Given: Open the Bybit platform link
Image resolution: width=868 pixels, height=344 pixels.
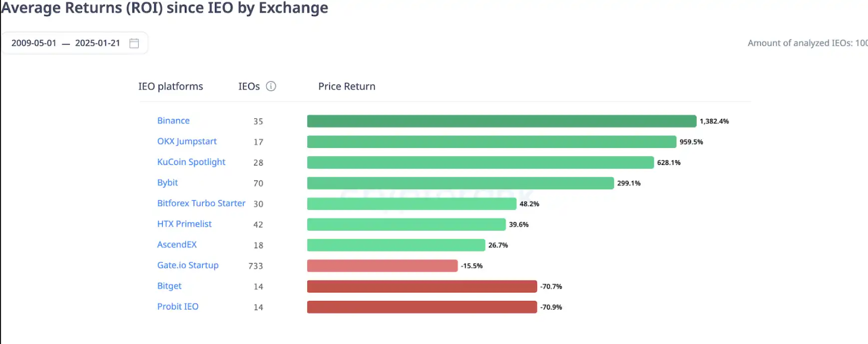Looking at the screenshot, I should 167,182.
